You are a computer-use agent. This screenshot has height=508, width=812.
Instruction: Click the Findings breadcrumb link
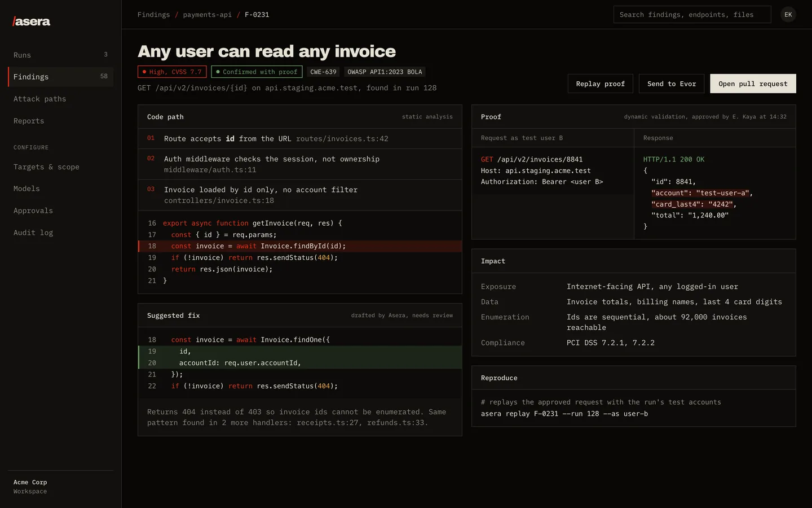pyautogui.click(x=153, y=15)
